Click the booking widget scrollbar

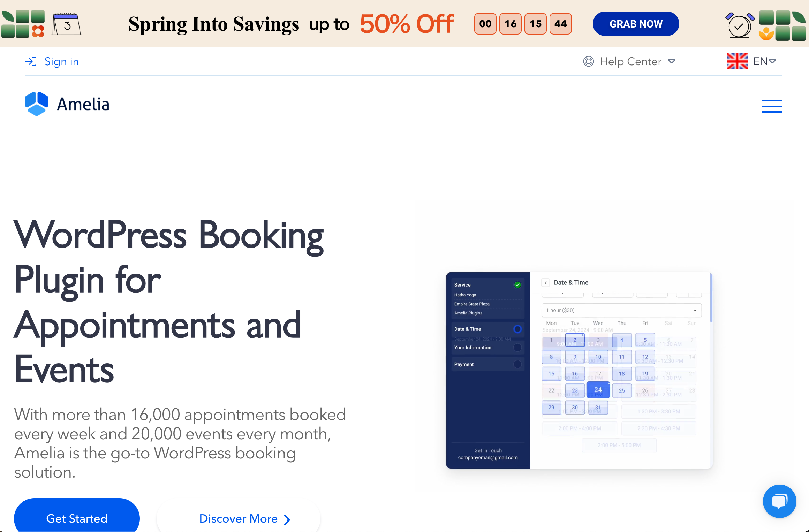711,298
